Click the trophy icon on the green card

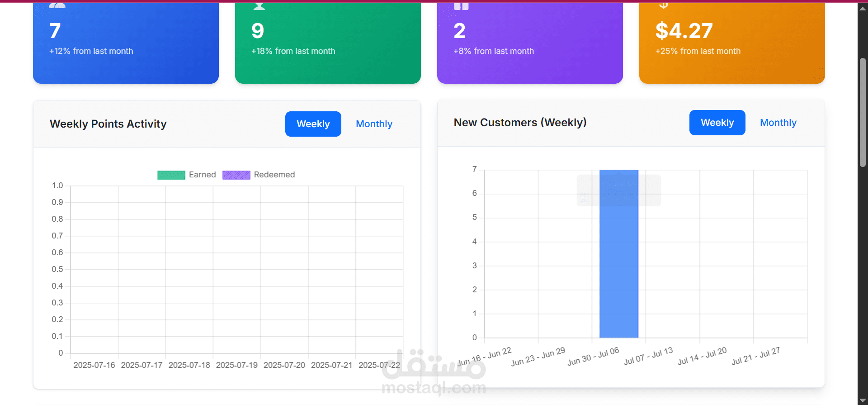click(x=259, y=6)
